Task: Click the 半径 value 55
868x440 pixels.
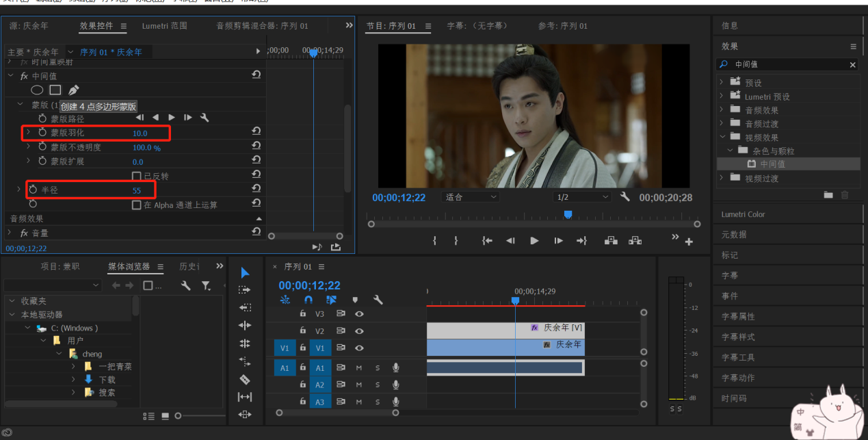Action: coord(137,190)
